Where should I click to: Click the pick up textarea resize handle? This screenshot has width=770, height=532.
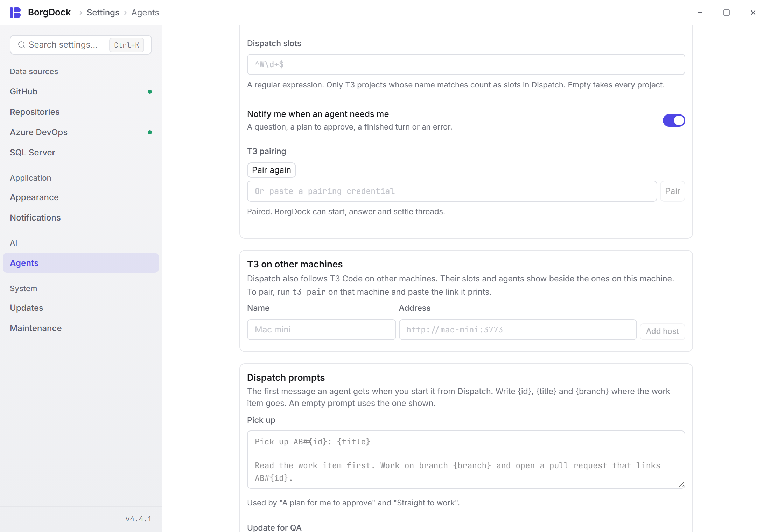click(x=681, y=484)
